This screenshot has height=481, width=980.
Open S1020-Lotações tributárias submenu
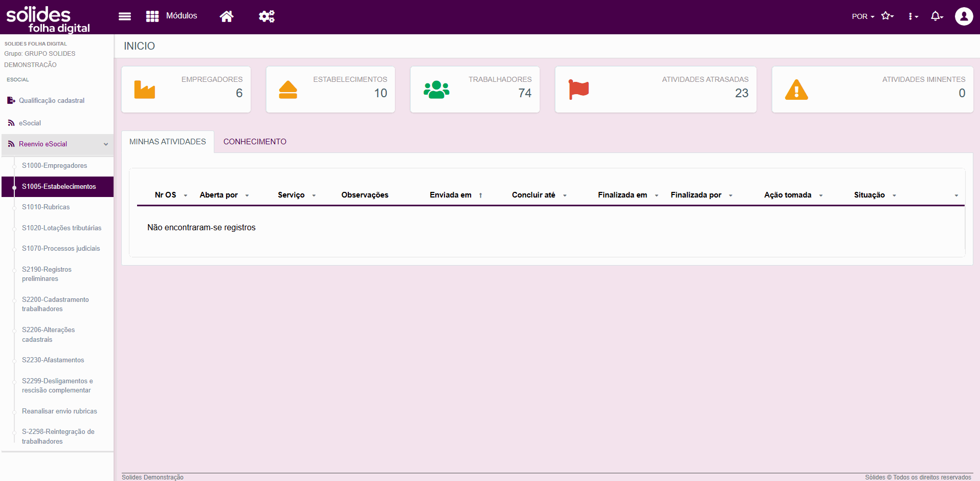61,228
